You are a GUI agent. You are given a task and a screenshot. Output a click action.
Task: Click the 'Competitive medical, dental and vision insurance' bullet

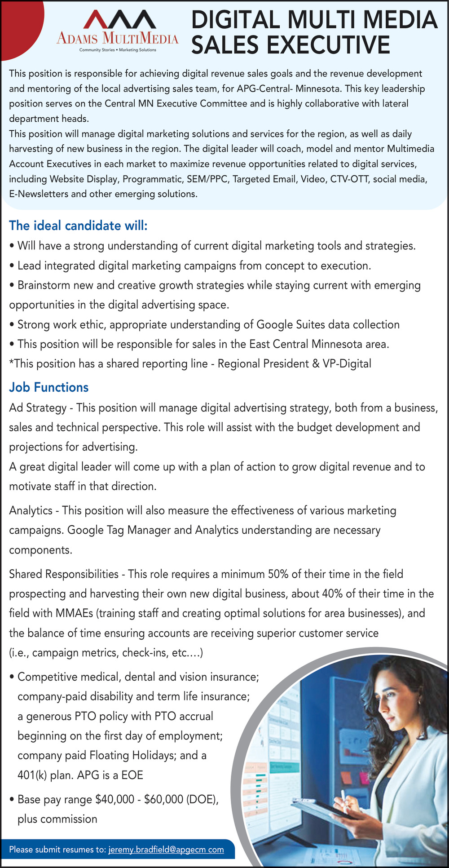click(x=138, y=677)
